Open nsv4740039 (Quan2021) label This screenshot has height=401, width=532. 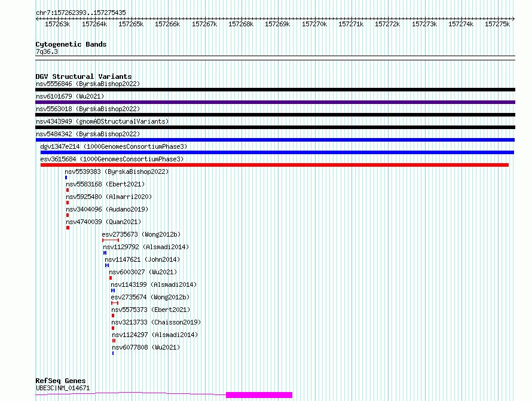[103, 222]
